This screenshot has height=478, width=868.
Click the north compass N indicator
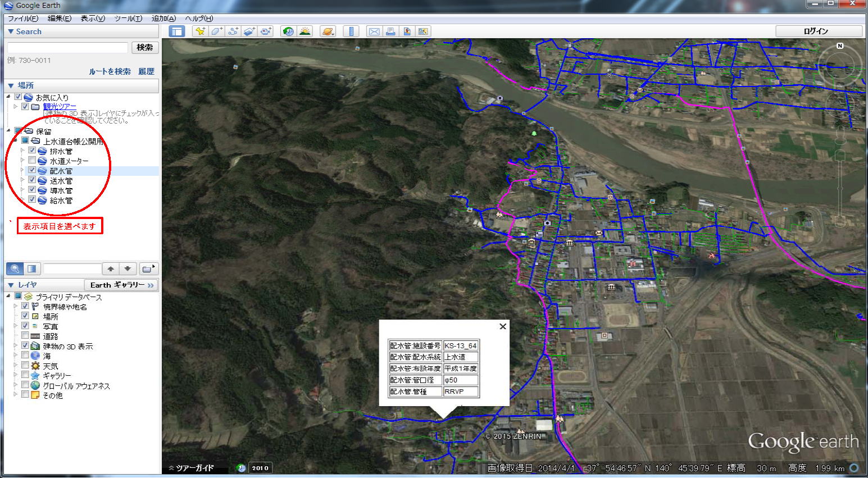[840, 46]
